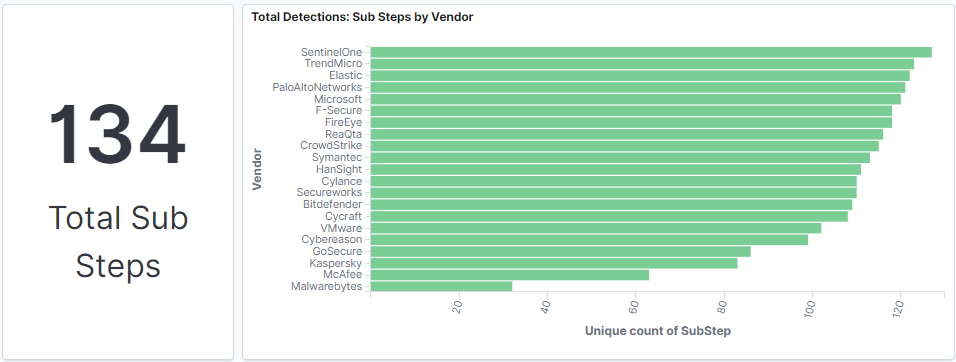Select the GoSecure bar
The width and height of the screenshot is (956, 362).
tap(560, 251)
